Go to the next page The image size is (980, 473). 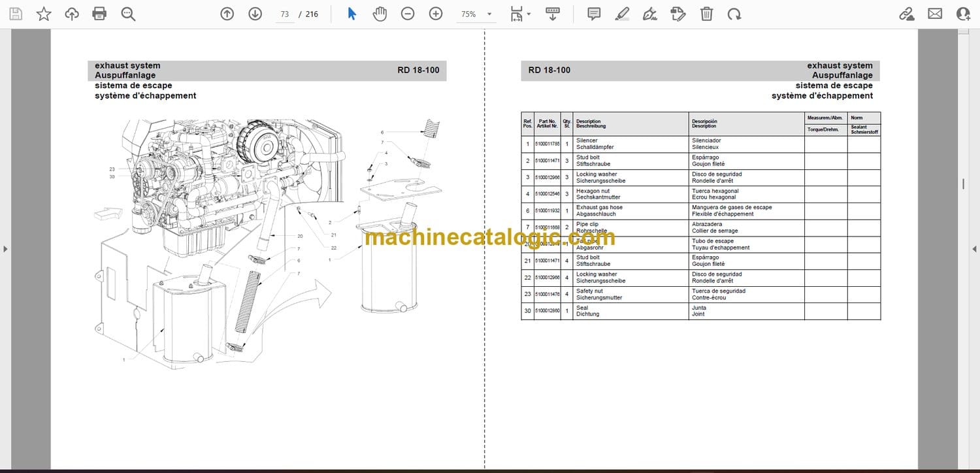[x=255, y=14]
